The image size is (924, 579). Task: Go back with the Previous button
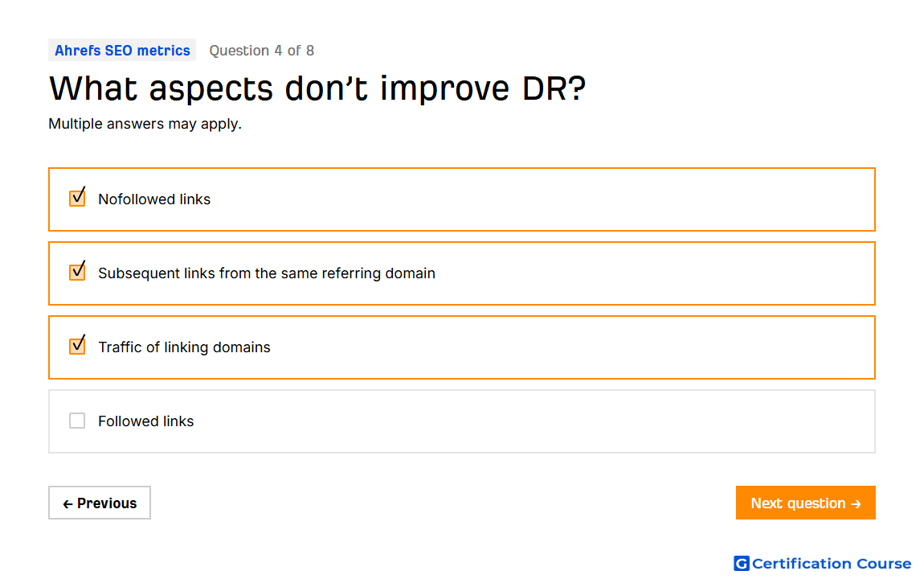click(100, 503)
